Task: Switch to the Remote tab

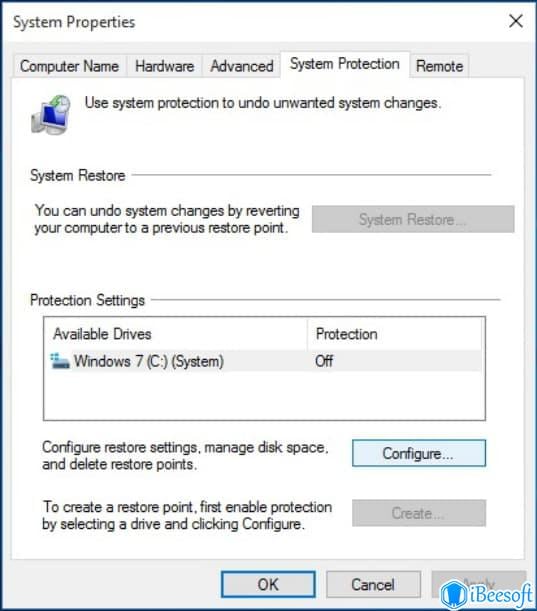Action: click(x=440, y=66)
